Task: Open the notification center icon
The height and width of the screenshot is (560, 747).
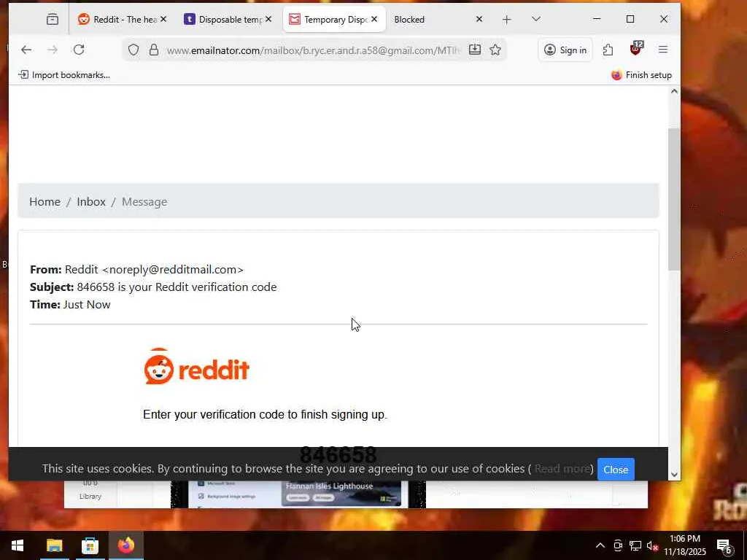Action: click(724, 546)
